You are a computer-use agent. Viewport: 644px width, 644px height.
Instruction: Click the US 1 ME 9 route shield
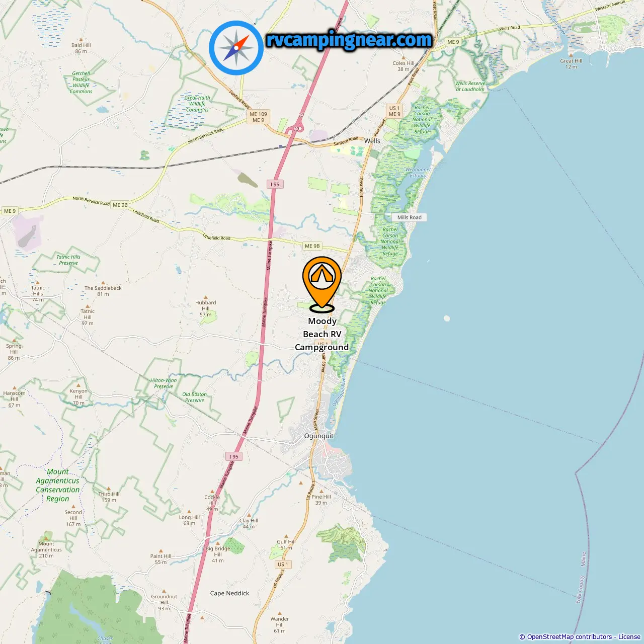coord(394,111)
